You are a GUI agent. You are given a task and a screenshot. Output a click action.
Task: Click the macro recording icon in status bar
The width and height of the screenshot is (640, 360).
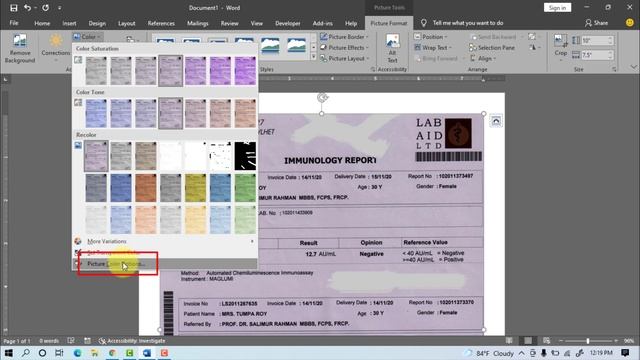[87, 340]
